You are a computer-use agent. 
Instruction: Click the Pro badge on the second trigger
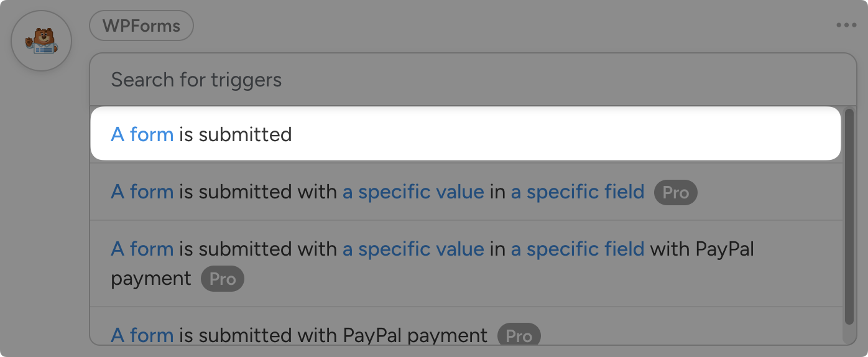675,193
